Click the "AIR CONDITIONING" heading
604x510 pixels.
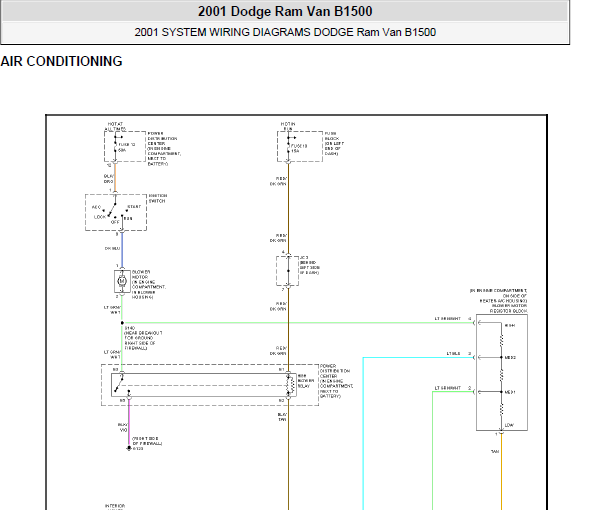coord(61,61)
